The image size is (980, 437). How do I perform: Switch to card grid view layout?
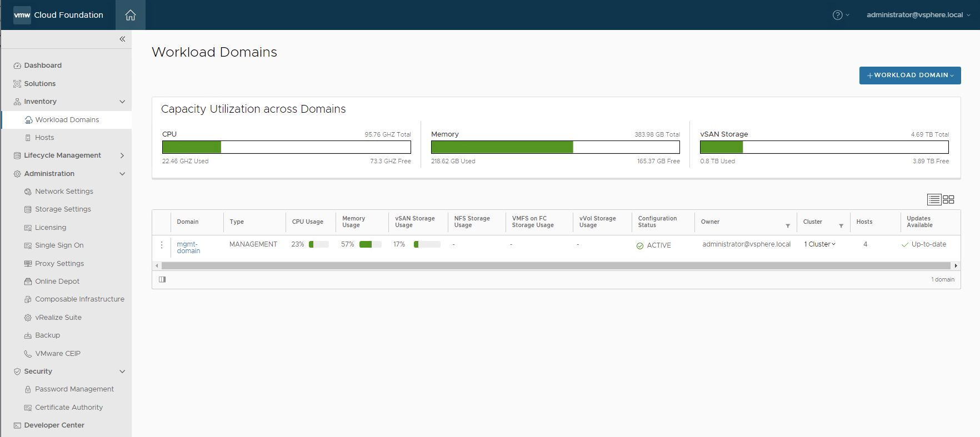948,199
